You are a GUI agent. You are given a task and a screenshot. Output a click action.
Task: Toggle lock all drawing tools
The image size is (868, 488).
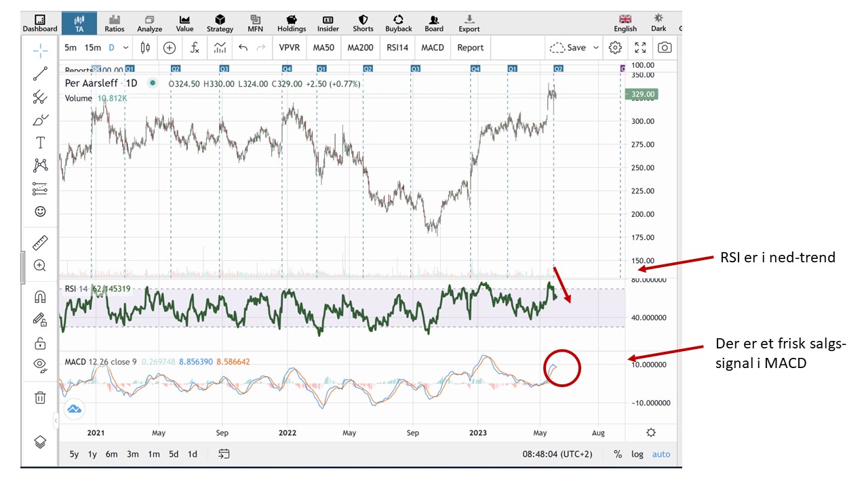tap(40, 342)
